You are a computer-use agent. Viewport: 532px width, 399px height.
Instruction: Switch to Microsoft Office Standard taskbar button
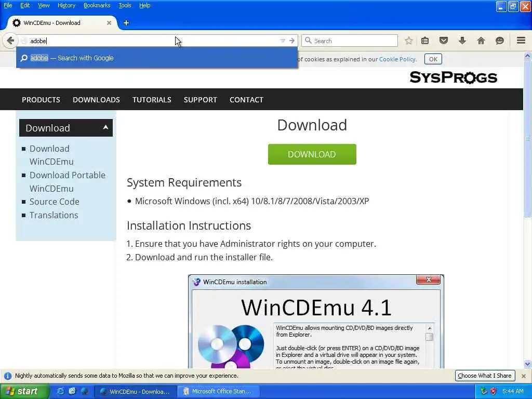219,392
